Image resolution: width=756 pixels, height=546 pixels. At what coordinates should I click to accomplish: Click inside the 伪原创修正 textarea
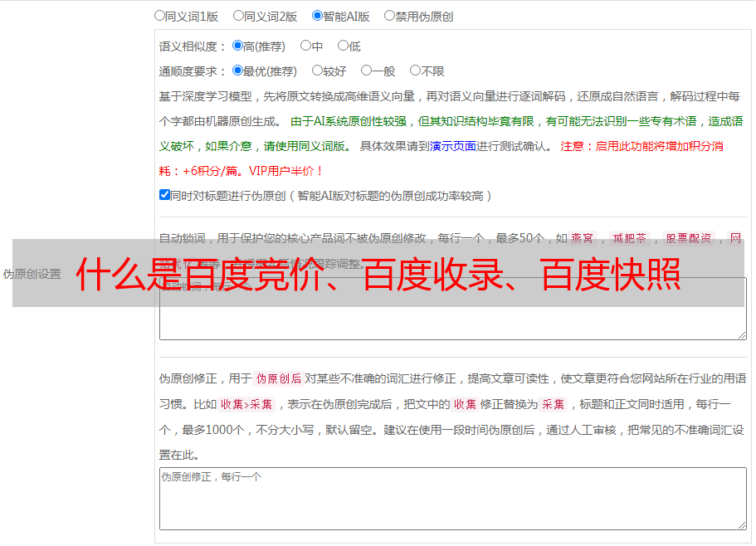(x=453, y=499)
